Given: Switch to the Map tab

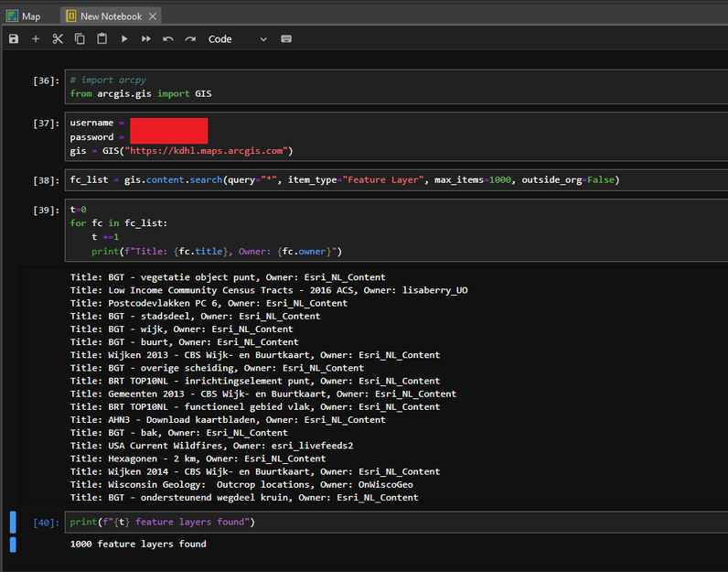Looking at the screenshot, I should tap(24, 16).
